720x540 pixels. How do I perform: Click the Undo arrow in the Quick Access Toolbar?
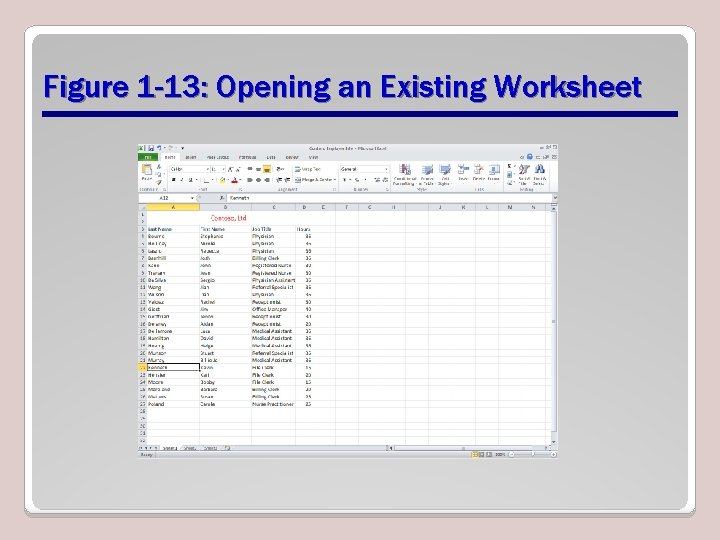click(x=159, y=148)
